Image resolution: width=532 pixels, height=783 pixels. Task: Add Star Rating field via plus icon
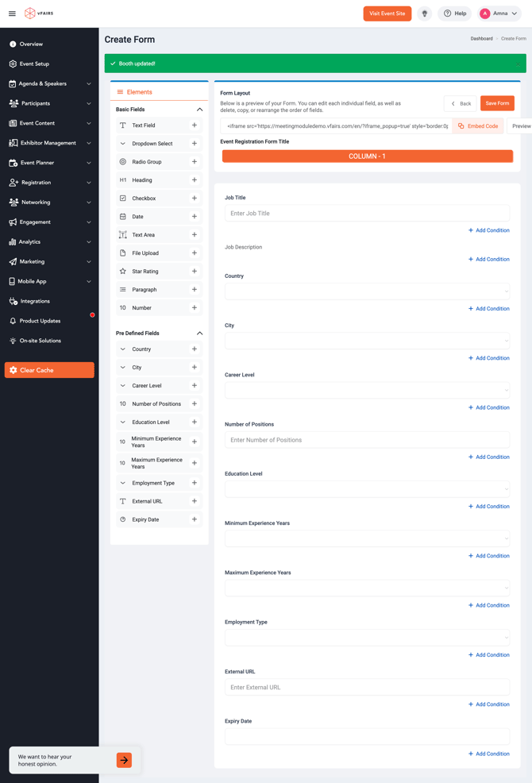[x=195, y=272]
